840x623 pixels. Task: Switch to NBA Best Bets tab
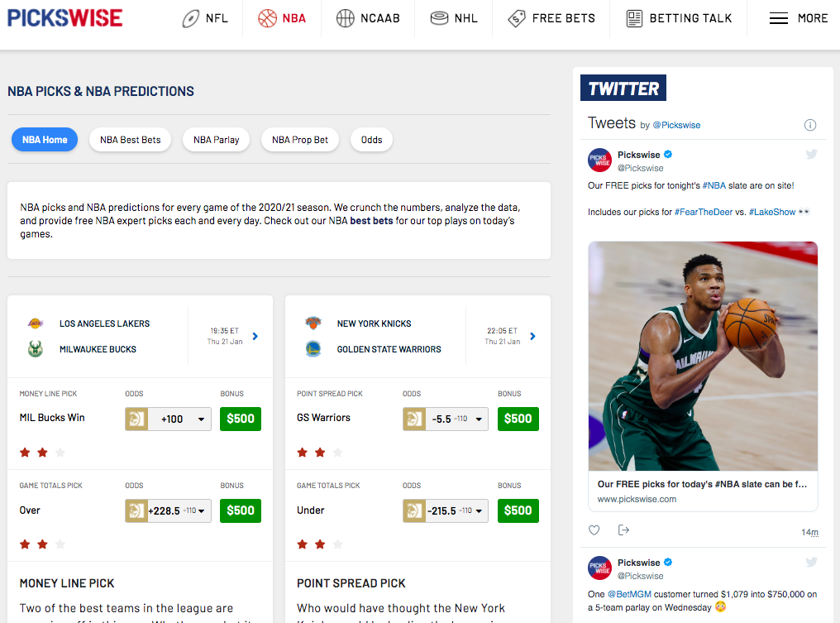[x=130, y=140]
